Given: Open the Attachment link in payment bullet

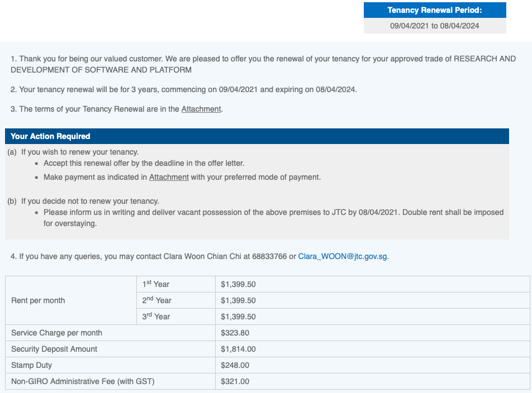Looking at the screenshot, I should coord(169,177).
